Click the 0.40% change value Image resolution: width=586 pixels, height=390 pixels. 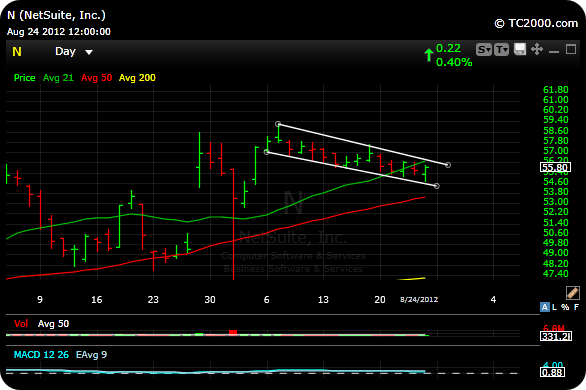454,62
